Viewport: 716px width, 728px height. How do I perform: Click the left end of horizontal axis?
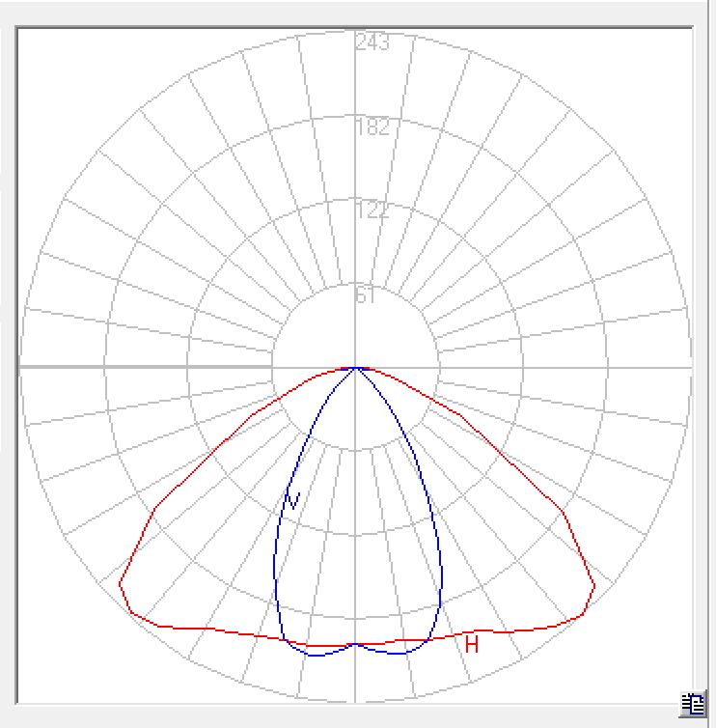pos(23,367)
